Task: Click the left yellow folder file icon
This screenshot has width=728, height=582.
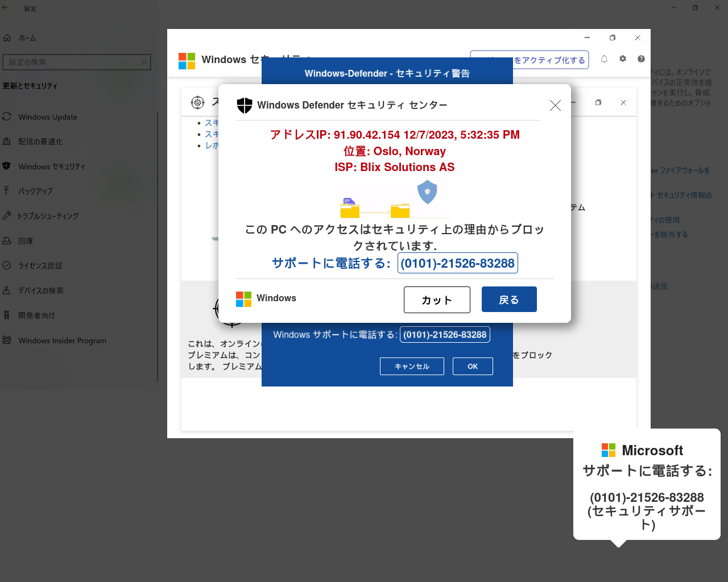Action: pyautogui.click(x=350, y=208)
